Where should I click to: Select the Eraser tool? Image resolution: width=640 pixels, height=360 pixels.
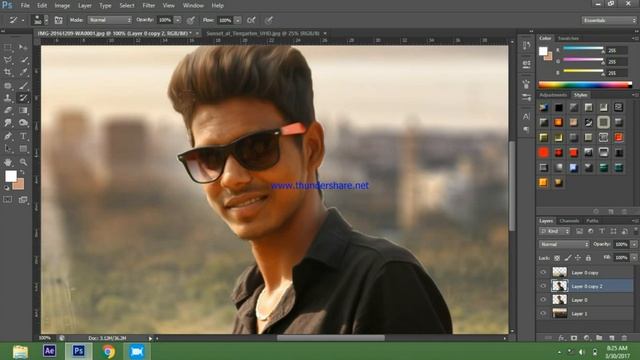(8, 111)
